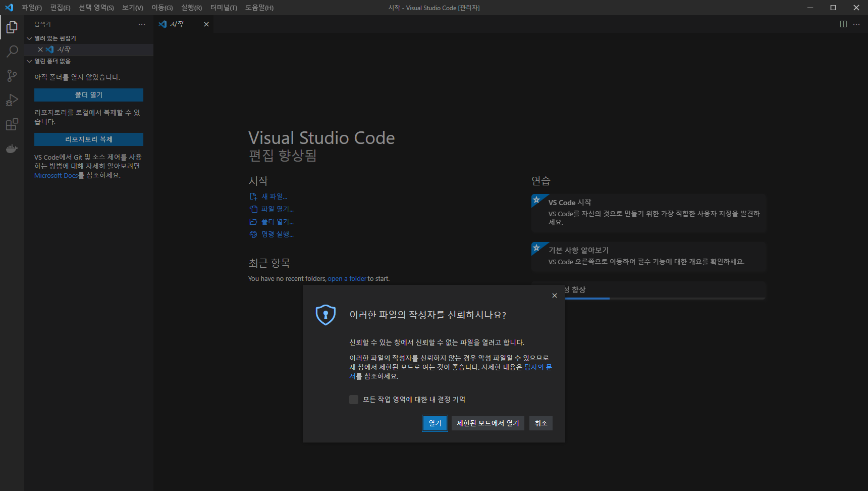The image size is (868, 491).
Task: Click 폴더 열기 button in explorer
Action: point(89,95)
